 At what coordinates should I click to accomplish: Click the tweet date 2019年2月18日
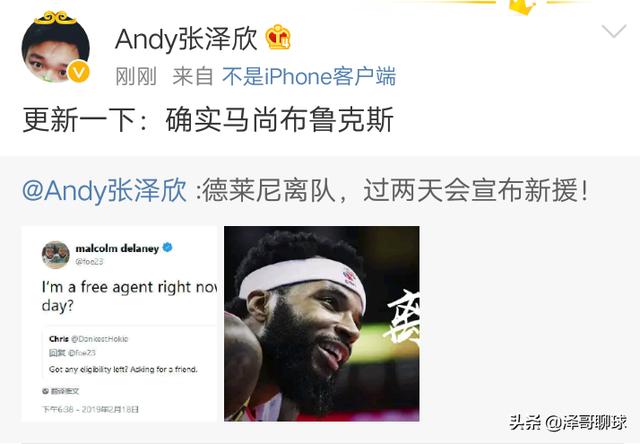[110, 409]
